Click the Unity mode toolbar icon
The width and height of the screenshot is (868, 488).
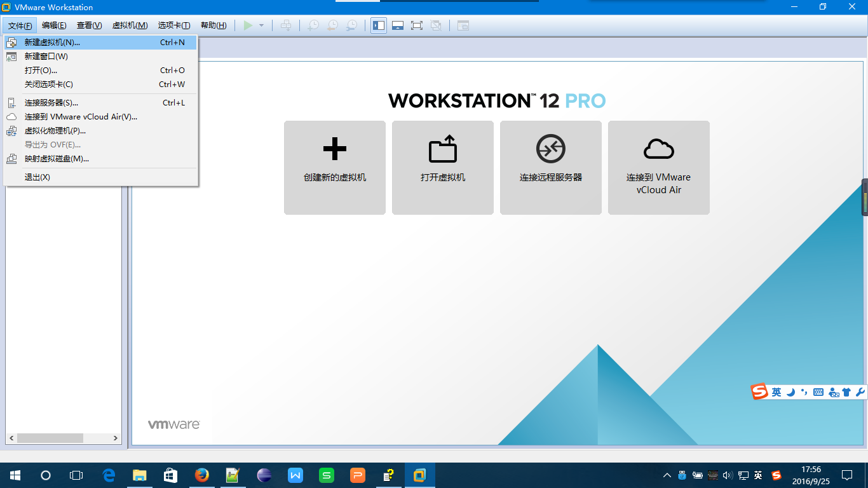coord(435,25)
